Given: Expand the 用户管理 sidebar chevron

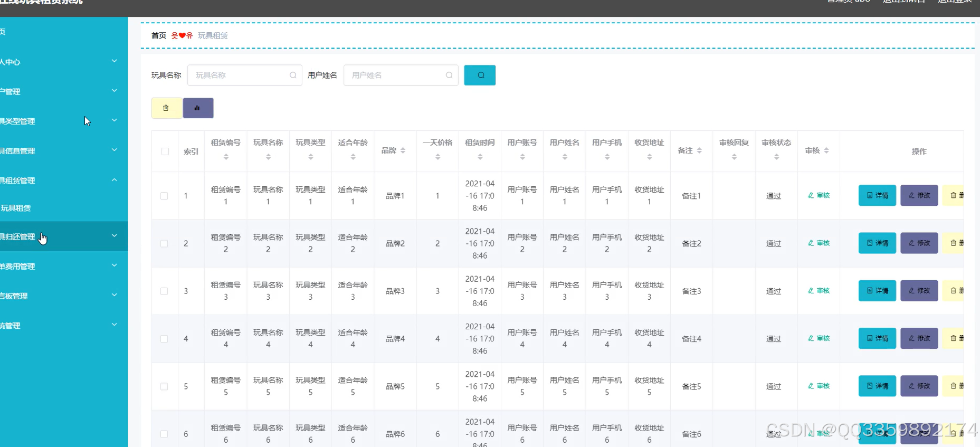Looking at the screenshot, I should point(115,91).
